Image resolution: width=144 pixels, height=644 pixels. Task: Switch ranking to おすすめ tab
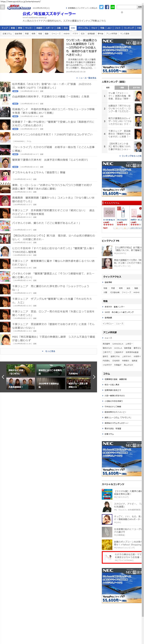point(135,88)
